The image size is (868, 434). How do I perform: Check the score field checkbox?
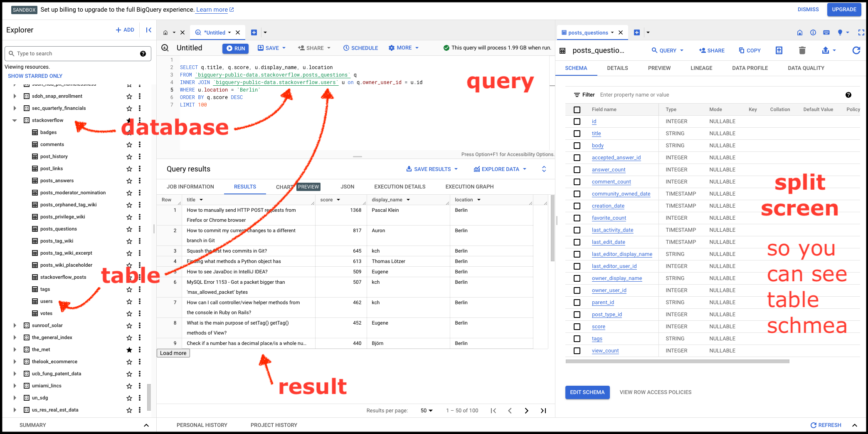coord(577,327)
